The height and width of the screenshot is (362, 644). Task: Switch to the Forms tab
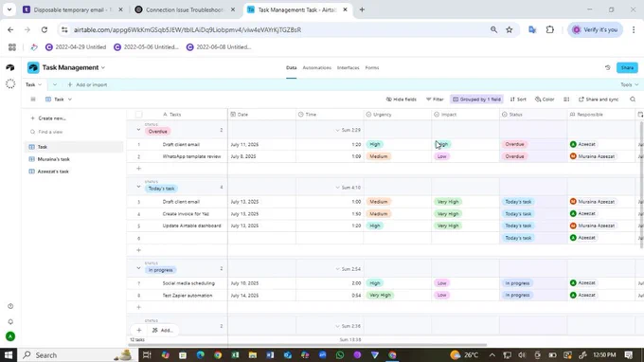click(x=371, y=68)
